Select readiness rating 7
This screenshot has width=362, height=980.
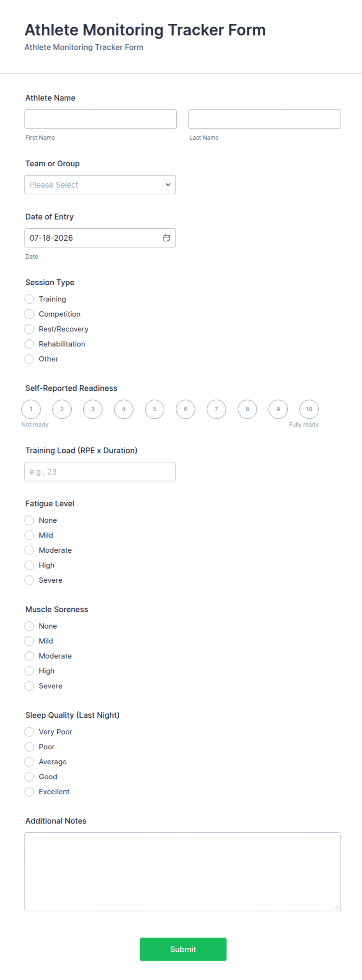tap(216, 409)
